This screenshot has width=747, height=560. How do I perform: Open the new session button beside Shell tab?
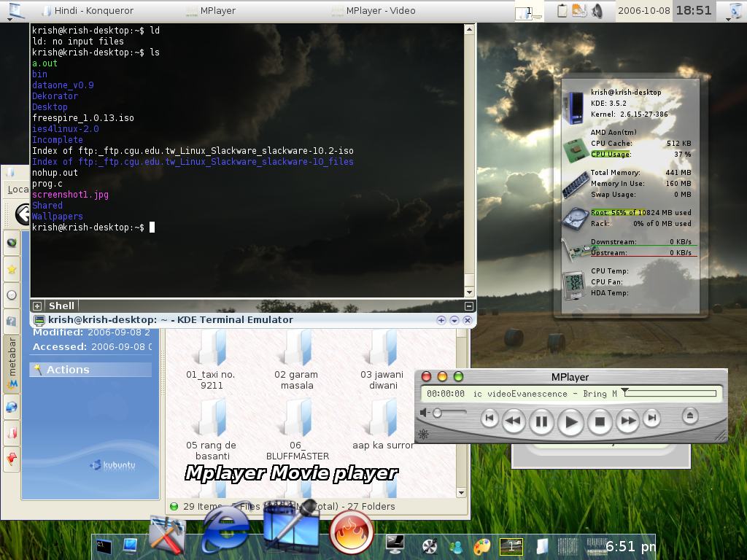coord(37,306)
